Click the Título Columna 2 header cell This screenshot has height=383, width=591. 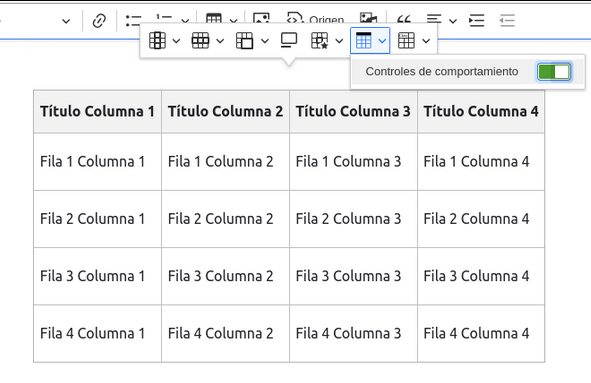(225, 112)
